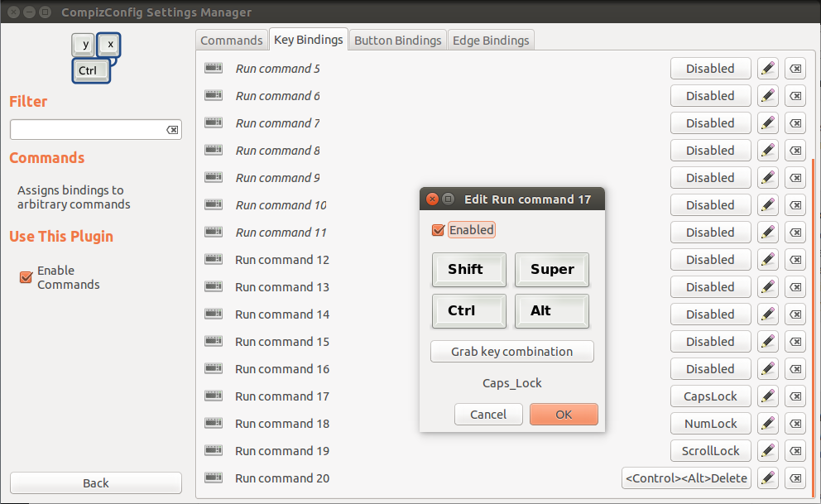The image size is (821, 504).
Task: Toggle the Shift modifier button
Action: point(469,270)
